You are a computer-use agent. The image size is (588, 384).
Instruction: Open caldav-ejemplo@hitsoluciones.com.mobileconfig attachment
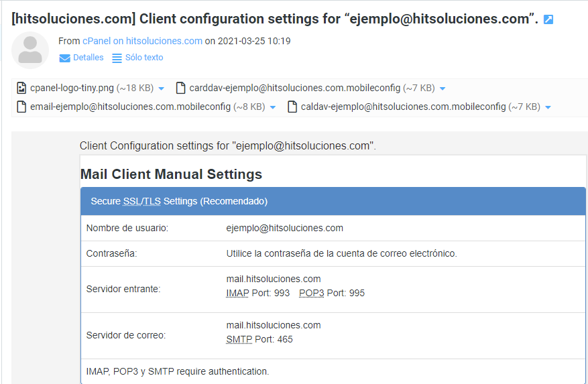[403, 107]
